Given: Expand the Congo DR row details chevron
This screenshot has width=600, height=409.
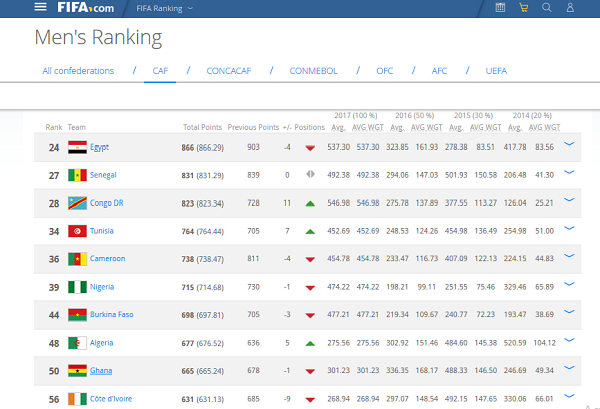Looking at the screenshot, I should pyautogui.click(x=569, y=200).
